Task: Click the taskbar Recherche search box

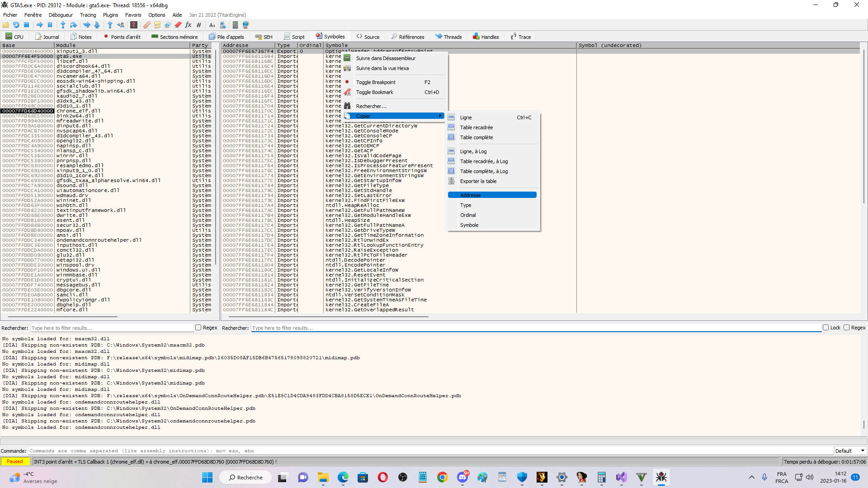Action: pyautogui.click(x=245, y=477)
